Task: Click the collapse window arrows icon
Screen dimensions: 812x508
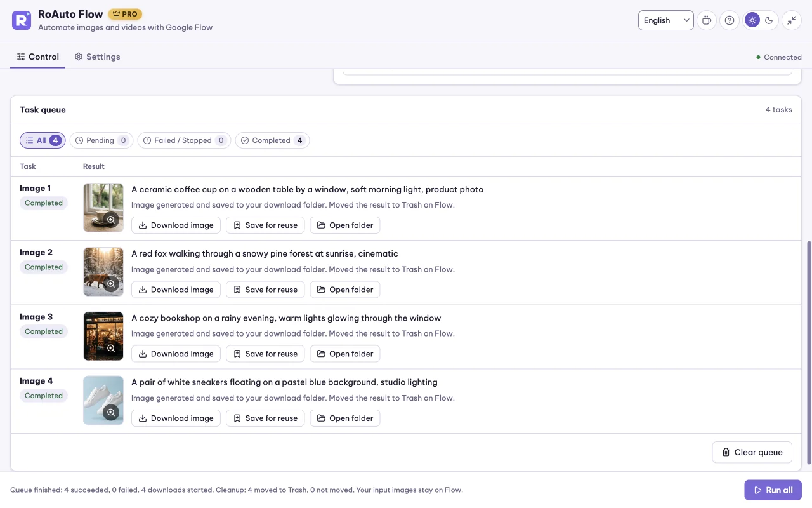Action: pyautogui.click(x=792, y=20)
